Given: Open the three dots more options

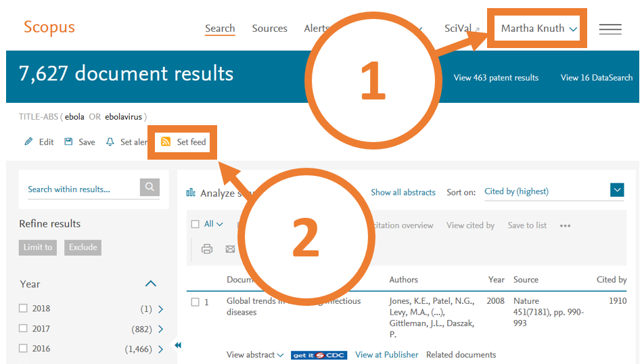Looking at the screenshot, I should pyautogui.click(x=565, y=225).
